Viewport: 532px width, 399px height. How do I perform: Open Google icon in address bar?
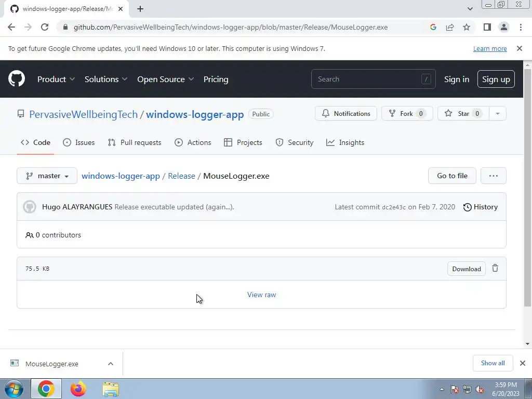pyautogui.click(x=433, y=27)
